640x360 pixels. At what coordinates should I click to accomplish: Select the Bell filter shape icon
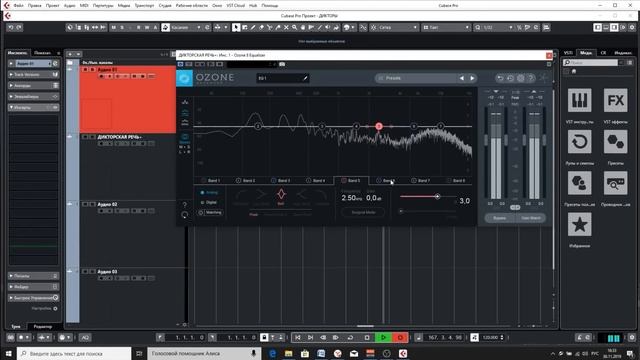281,194
